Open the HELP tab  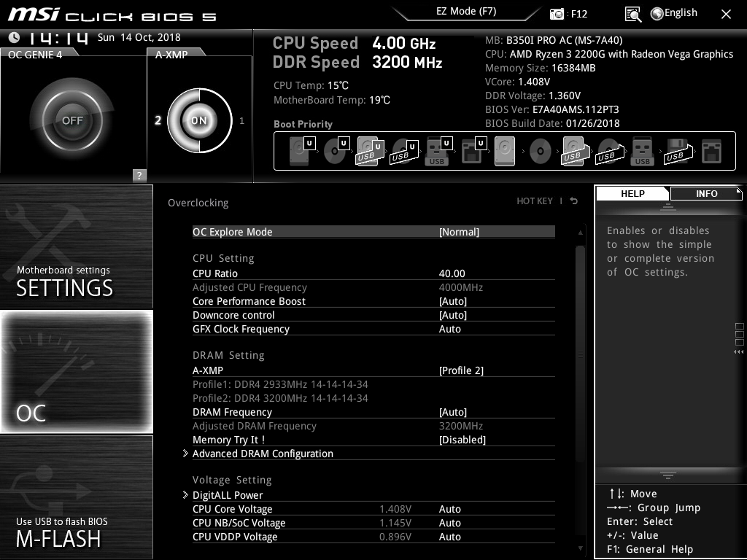pyautogui.click(x=632, y=194)
